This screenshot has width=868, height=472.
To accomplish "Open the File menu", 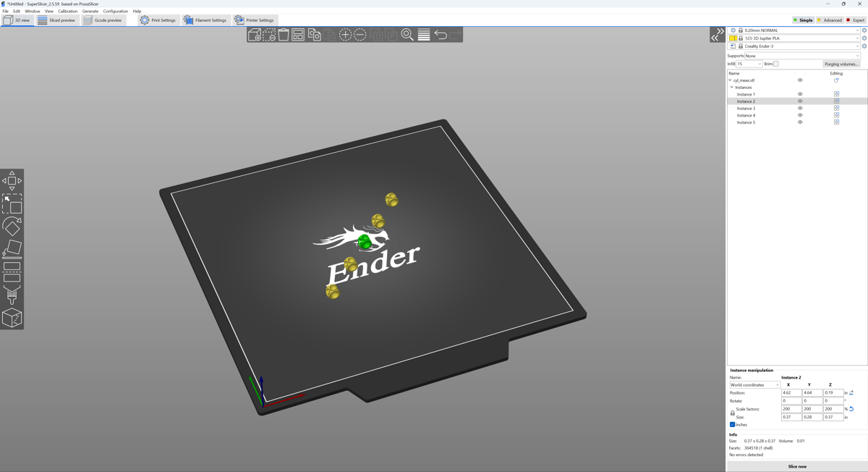I will tap(6, 11).
